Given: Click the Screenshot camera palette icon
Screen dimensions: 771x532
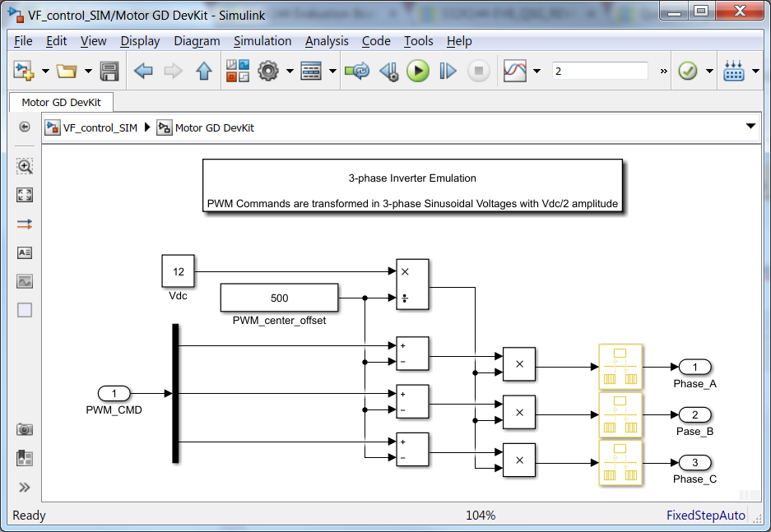Looking at the screenshot, I should click(x=25, y=429).
